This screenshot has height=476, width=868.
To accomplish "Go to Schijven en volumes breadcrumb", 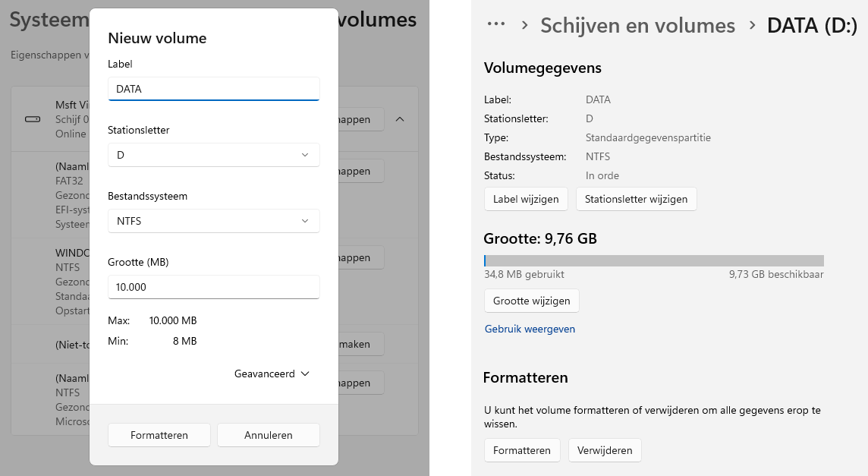I will [637, 26].
